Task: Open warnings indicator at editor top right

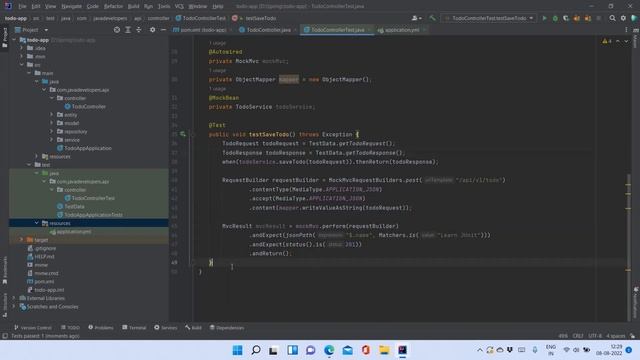Action: pos(607,41)
